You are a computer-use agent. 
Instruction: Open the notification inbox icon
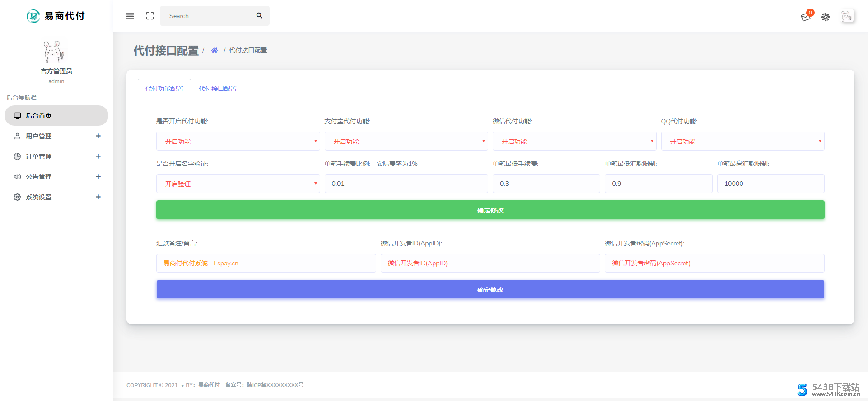(x=806, y=17)
